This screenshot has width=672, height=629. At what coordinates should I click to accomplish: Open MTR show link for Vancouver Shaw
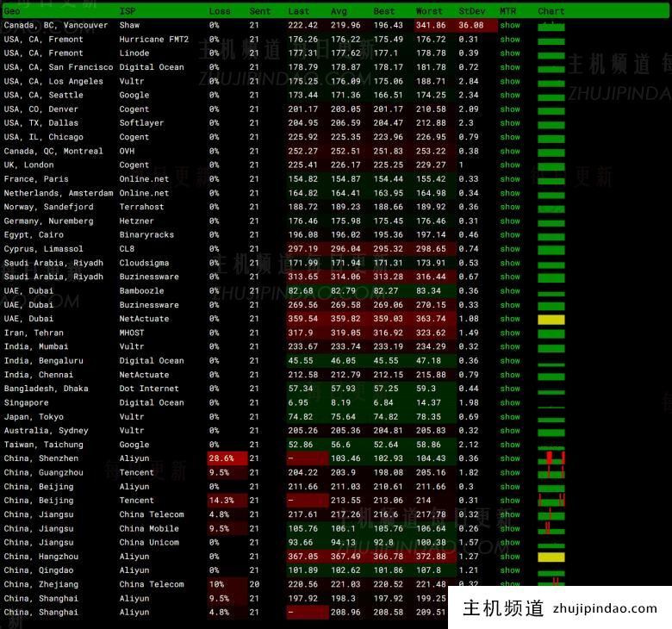pos(509,25)
